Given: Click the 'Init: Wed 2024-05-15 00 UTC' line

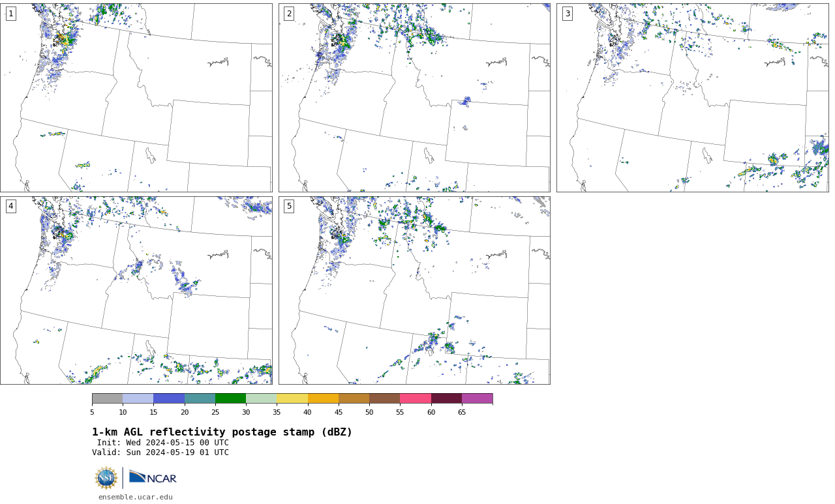Looking at the screenshot, I should coord(163,443).
